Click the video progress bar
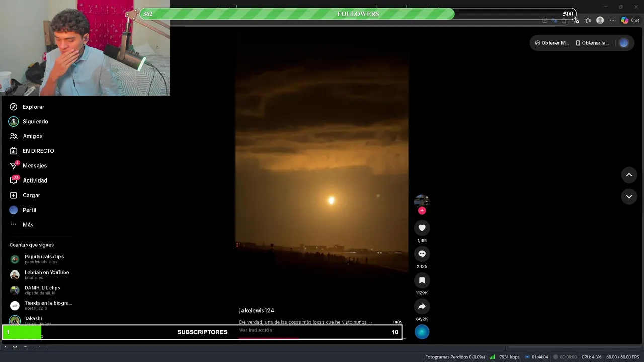Screen dimensions: 644x362 point(322,338)
